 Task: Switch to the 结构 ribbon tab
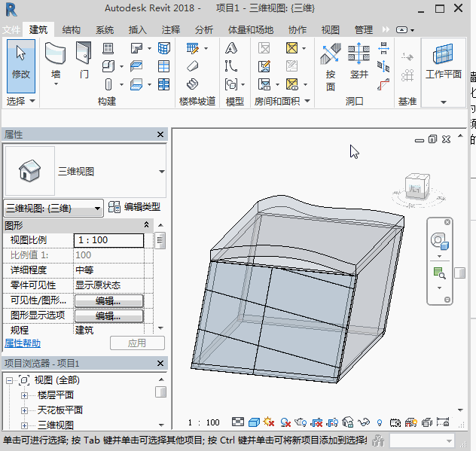(72, 30)
